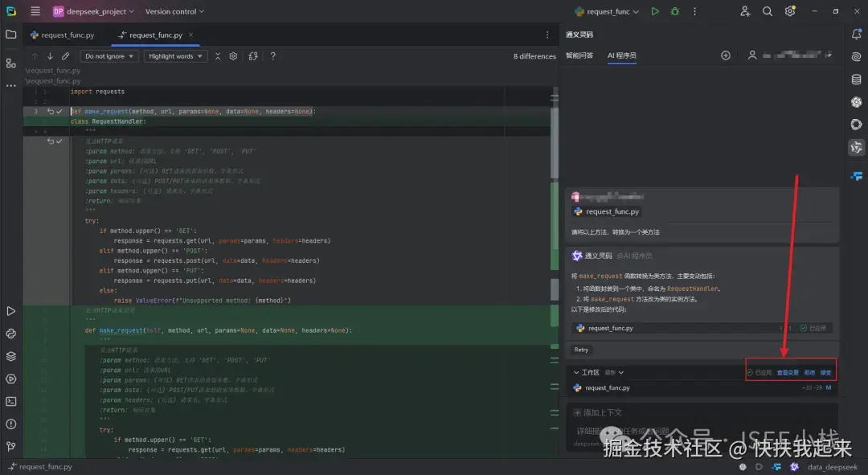
Task: Start a new chat with plus circle icon
Action: [726, 55]
